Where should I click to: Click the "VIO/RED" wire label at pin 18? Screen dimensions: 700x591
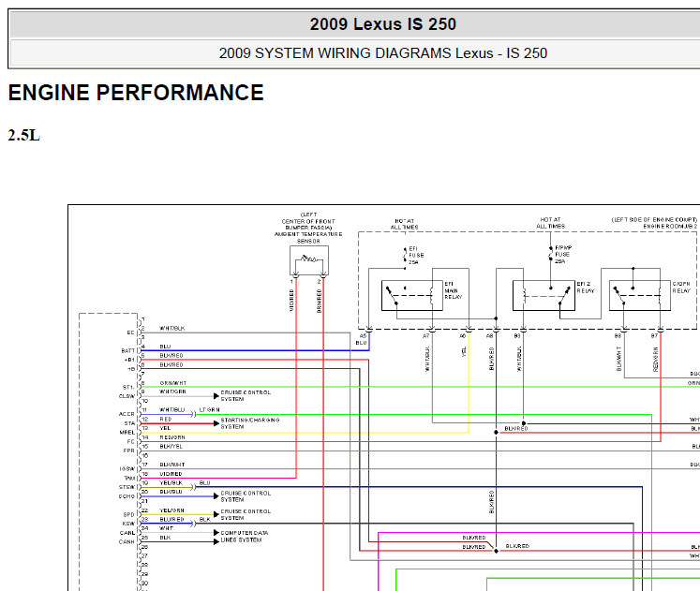(x=171, y=474)
